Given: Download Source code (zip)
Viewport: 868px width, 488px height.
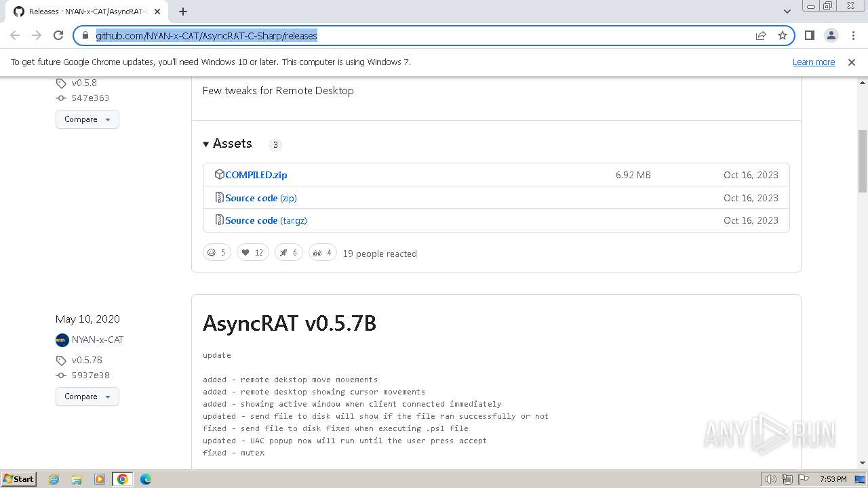Looking at the screenshot, I should click(261, 198).
